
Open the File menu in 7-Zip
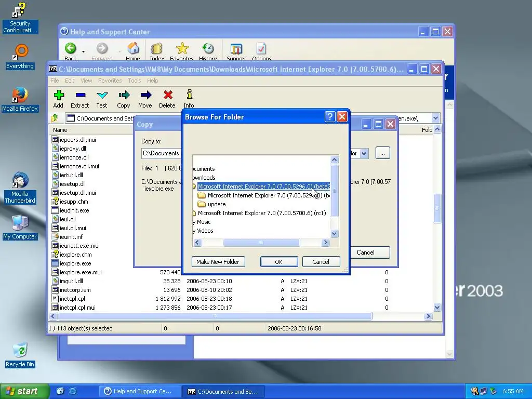(x=55, y=81)
